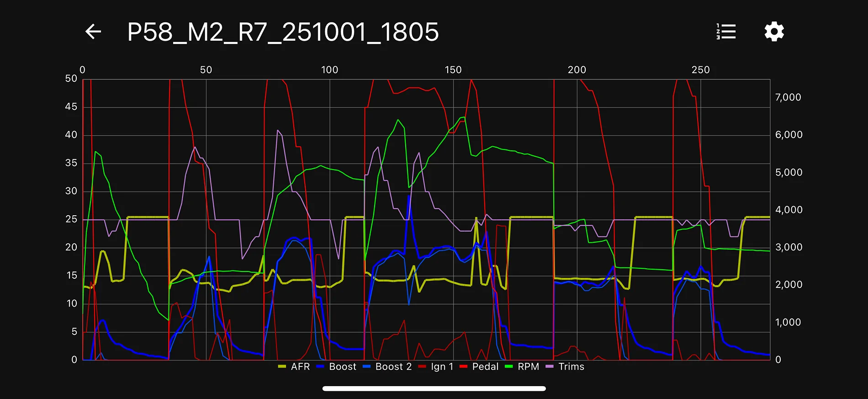Click the 40 left axis label

click(71, 135)
